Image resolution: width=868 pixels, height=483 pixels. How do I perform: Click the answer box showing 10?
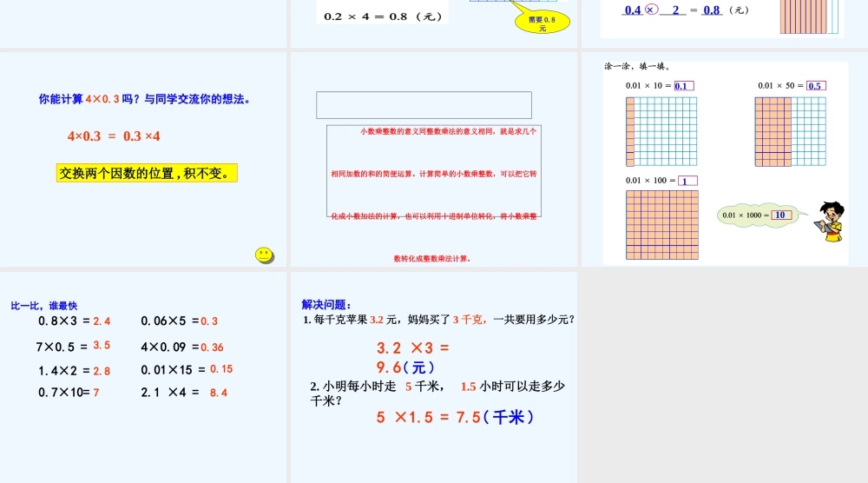click(781, 215)
